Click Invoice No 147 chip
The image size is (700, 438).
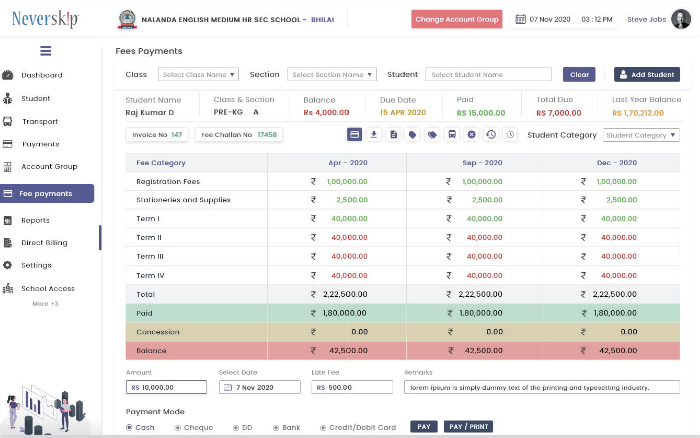tap(157, 134)
